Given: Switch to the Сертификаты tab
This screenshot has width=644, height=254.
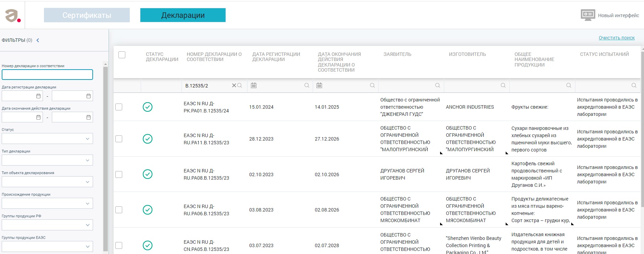Looking at the screenshot, I should (x=87, y=15).
